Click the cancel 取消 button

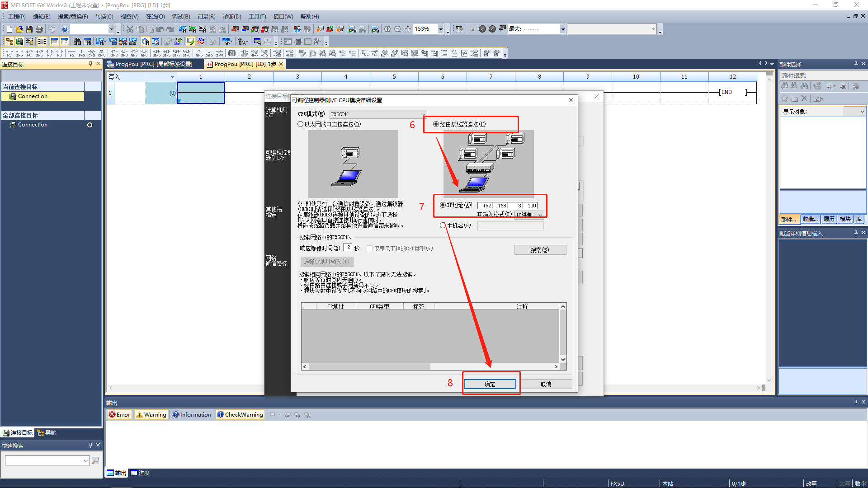546,384
